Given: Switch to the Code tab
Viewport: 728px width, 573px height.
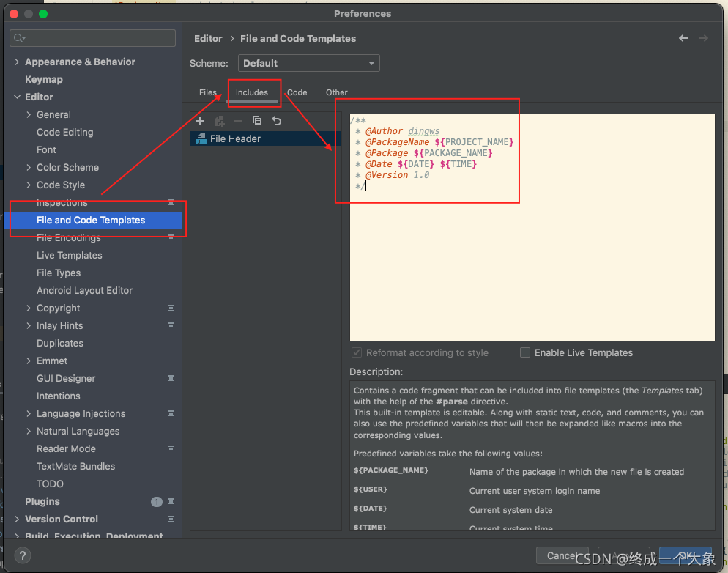Looking at the screenshot, I should 297,92.
